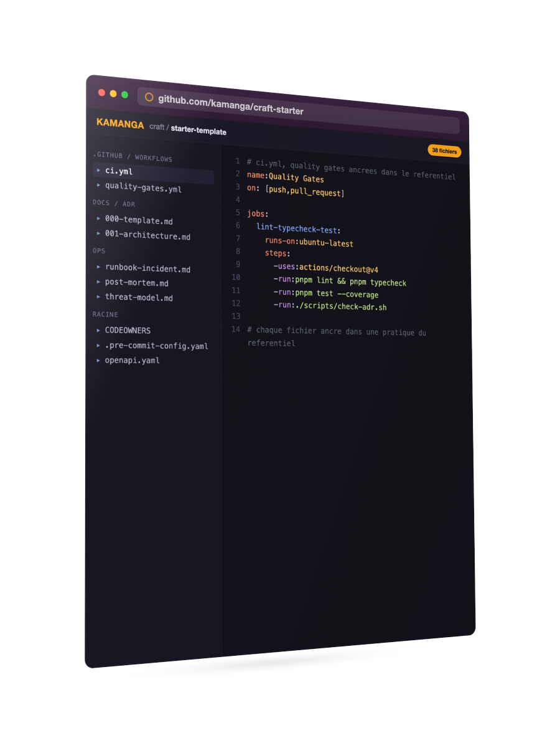
Task: Click 'lint-typecheck-test:' on line 6
Action: tap(299, 229)
